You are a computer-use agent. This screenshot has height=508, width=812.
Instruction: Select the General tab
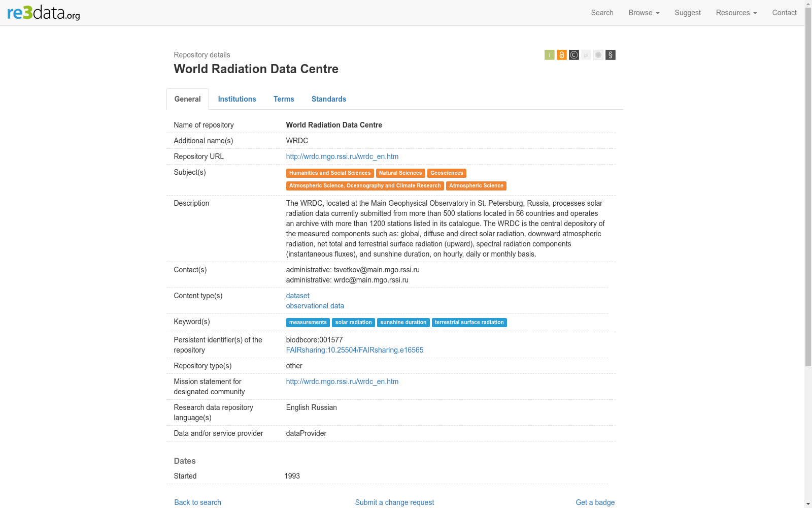(x=188, y=99)
